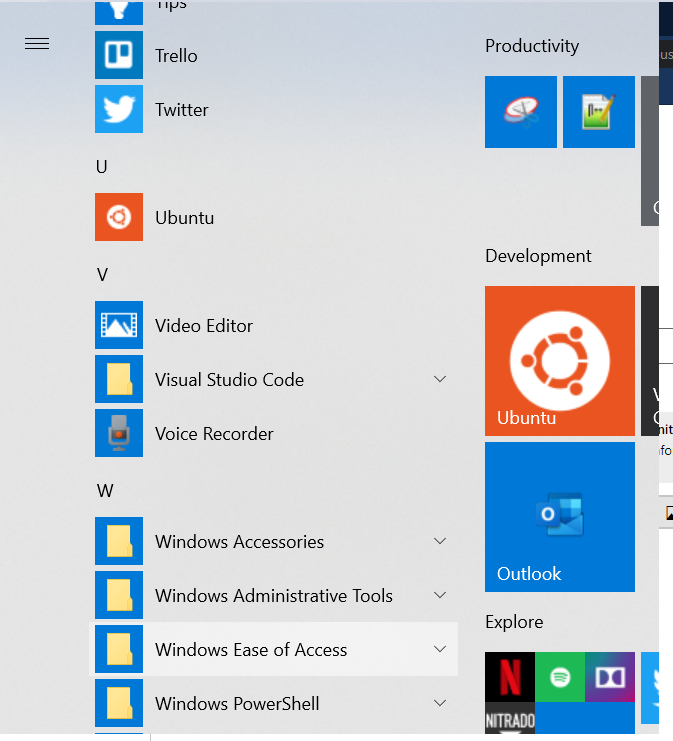This screenshot has width=673, height=741.
Task: Launch Twitter from the app list
Action: [181, 110]
